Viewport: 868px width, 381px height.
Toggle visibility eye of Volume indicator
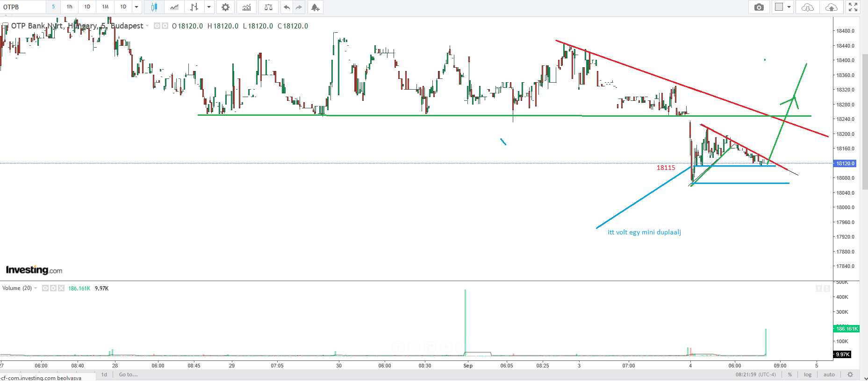coord(45,288)
